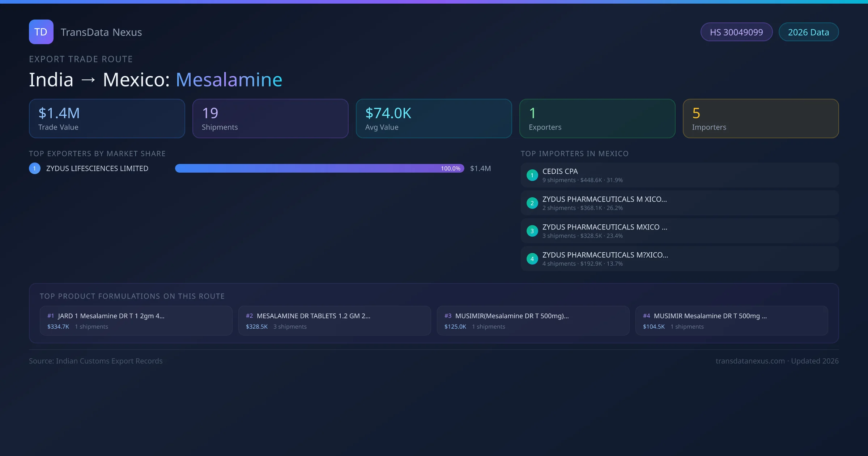Open the $74.0K Avg Value card
Screen dimensions: 868x456
pyautogui.click(x=434, y=119)
